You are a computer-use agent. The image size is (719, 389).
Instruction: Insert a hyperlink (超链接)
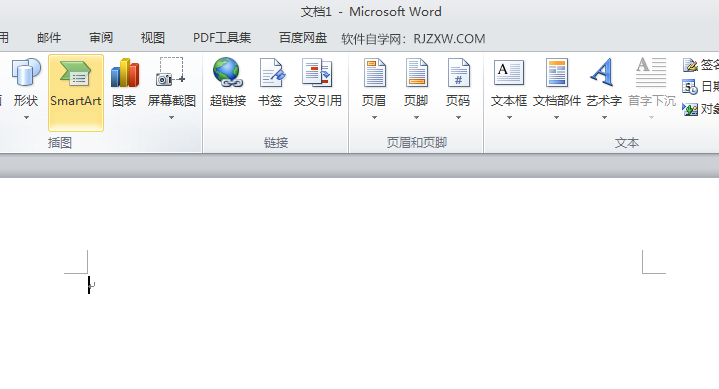pyautogui.click(x=228, y=83)
